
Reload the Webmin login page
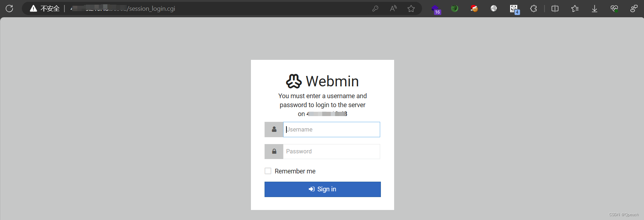tap(9, 8)
